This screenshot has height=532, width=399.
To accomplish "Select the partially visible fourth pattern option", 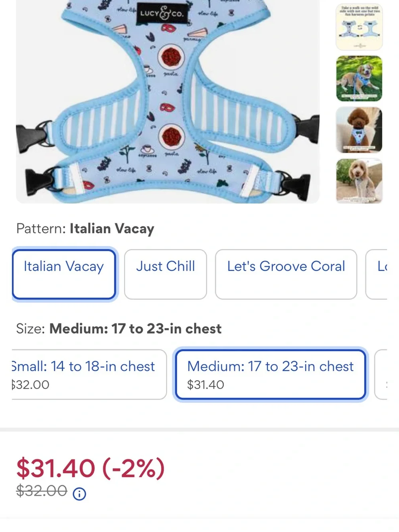I will coord(376,274).
